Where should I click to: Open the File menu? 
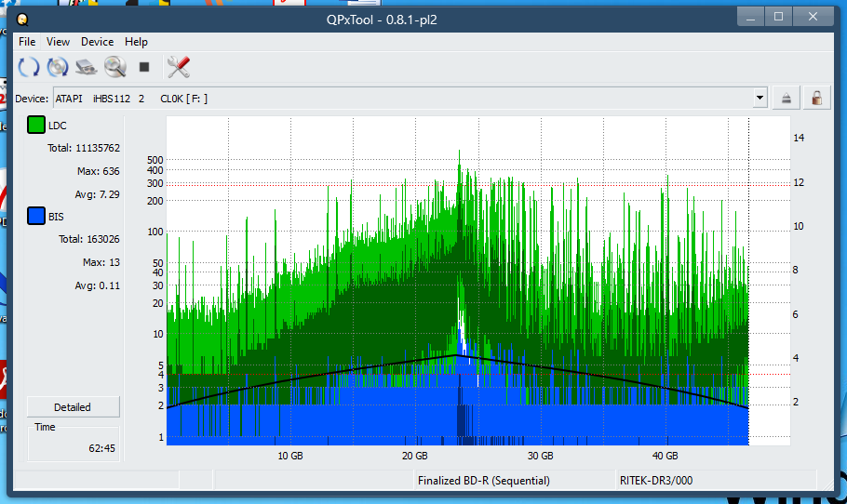pos(27,42)
